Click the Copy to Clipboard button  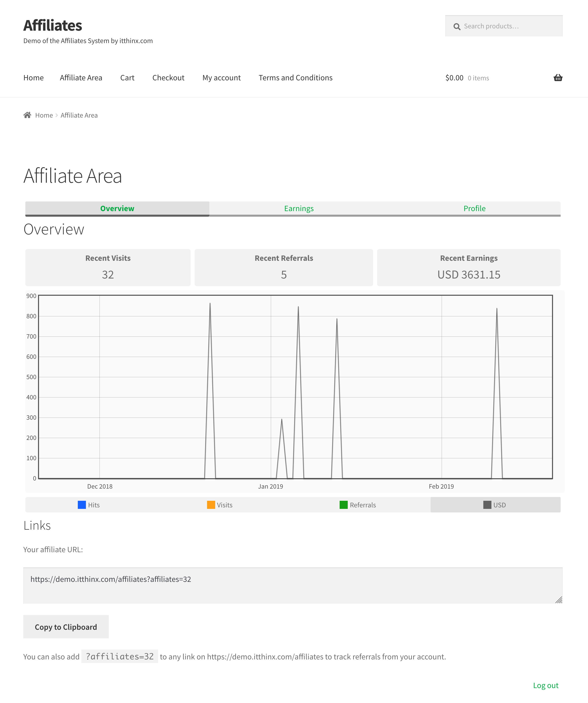[65, 626]
